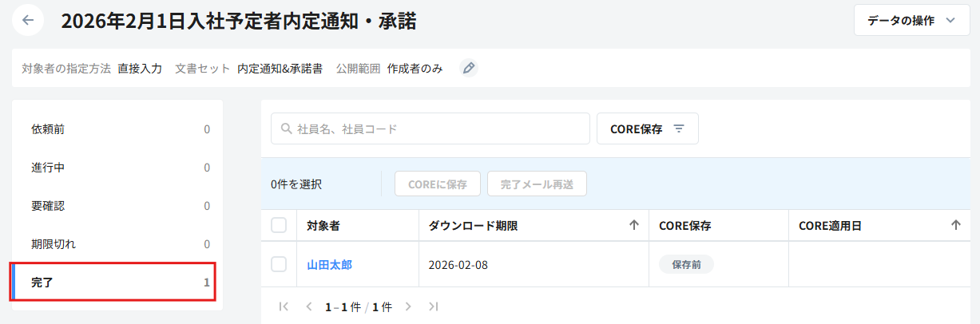The height and width of the screenshot is (324, 980).
Task: Select the 進行中 status tab
Action: (117, 168)
